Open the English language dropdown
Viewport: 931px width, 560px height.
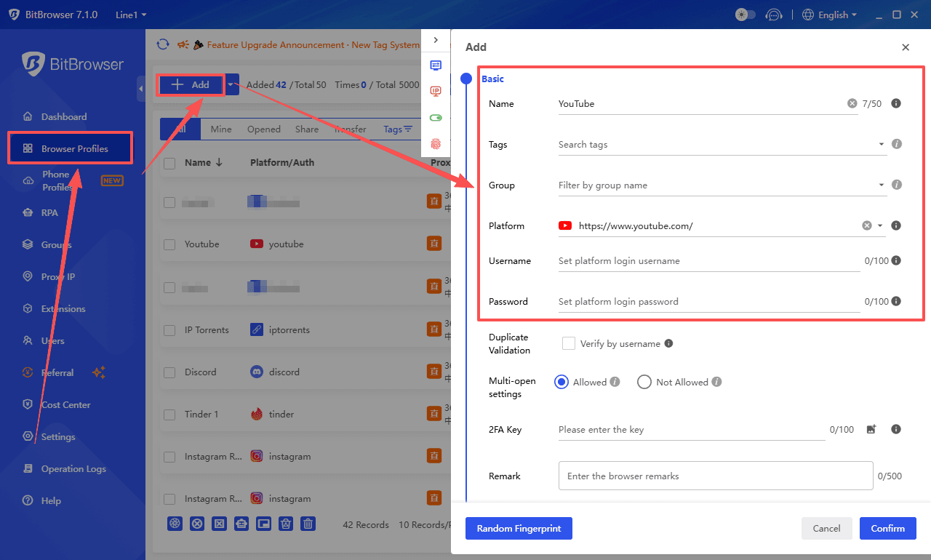[x=829, y=15]
